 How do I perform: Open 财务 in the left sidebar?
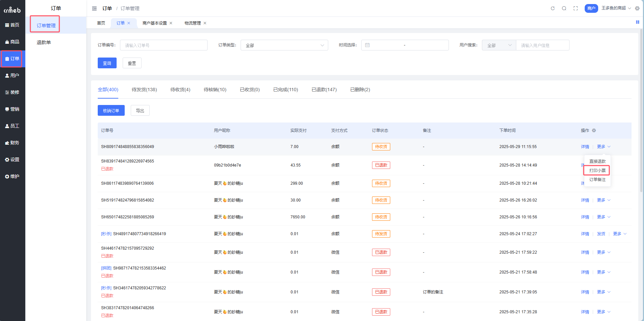click(12, 143)
